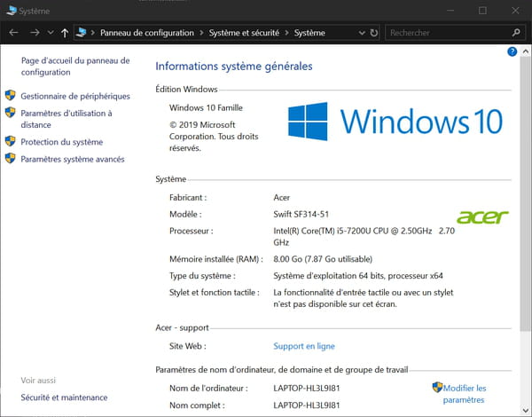Open address bar history dropdown
Image resolution: width=532 pixels, height=417 pixels.
click(x=362, y=33)
